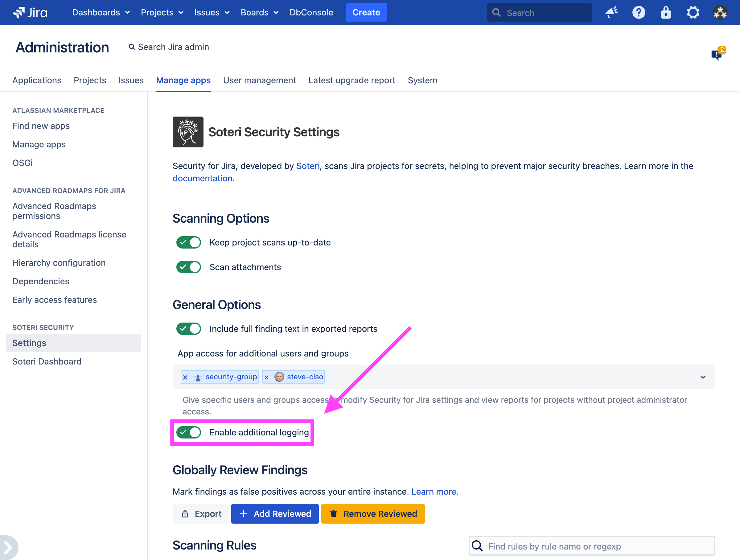Expand the Projects navigation dropdown

(x=162, y=12)
